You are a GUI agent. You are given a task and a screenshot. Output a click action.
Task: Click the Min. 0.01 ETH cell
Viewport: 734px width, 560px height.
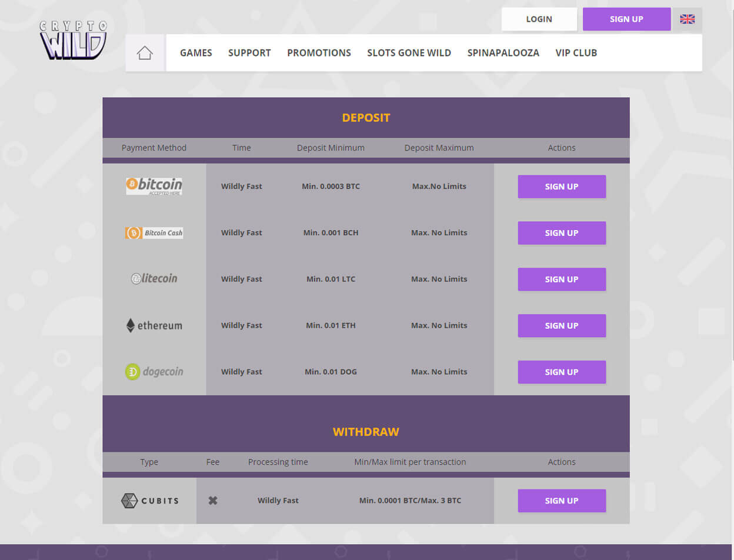tap(331, 326)
